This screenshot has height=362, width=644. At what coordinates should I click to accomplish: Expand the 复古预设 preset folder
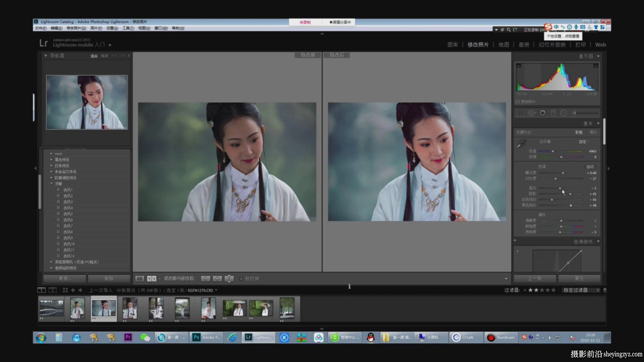tap(51, 160)
